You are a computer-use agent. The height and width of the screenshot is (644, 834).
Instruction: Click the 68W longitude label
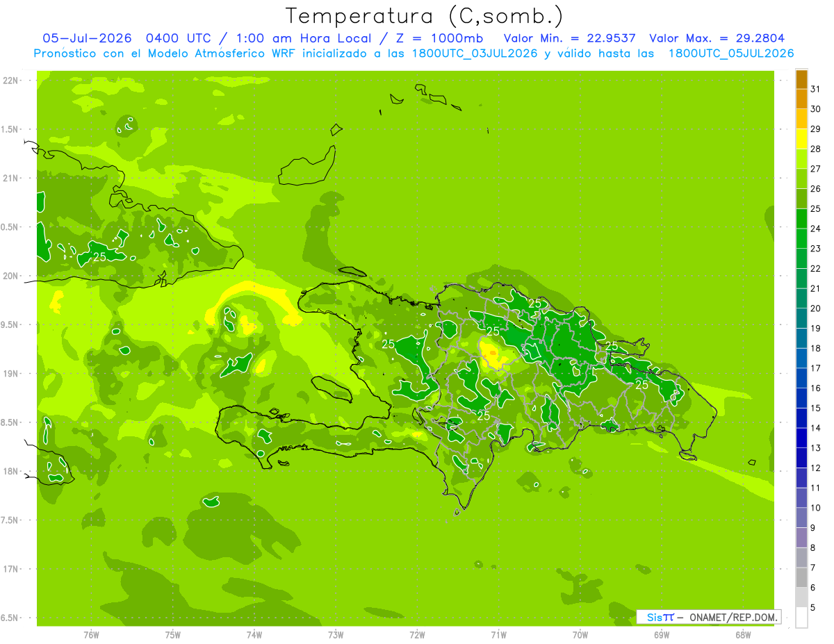(743, 634)
